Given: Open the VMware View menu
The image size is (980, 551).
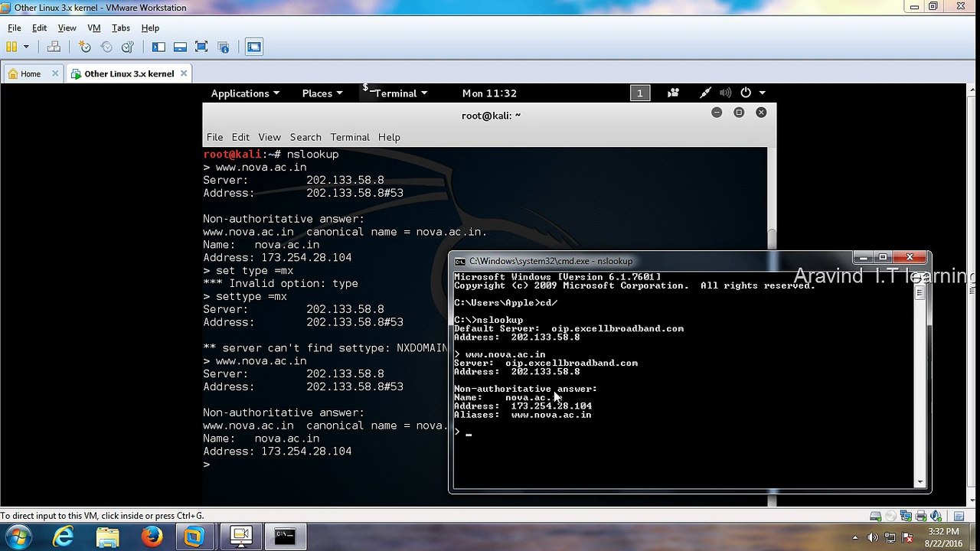Looking at the screenshot, I should [x=67, y=28].
